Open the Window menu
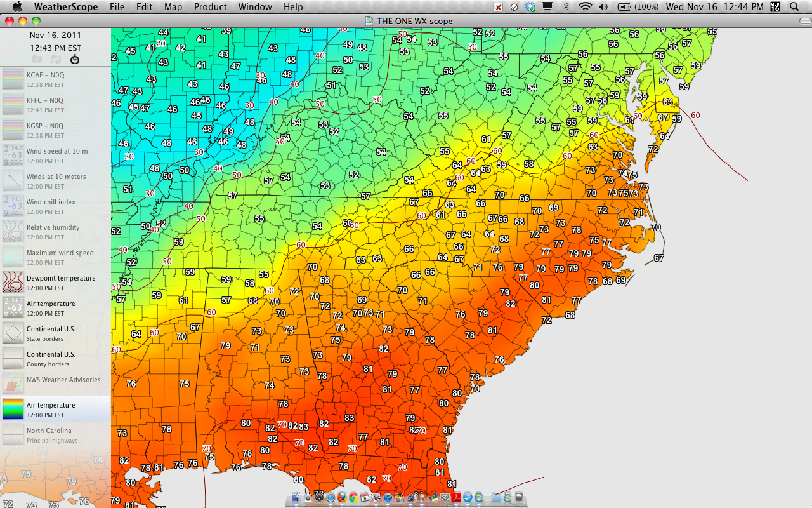Image resolution: width=812 pixels, height=508 pixels. [x=255, y=7]
